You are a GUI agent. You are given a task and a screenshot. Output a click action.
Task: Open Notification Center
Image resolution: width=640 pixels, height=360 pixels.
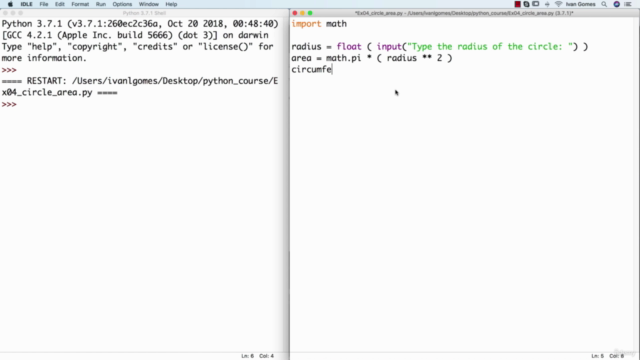(628, 4)
